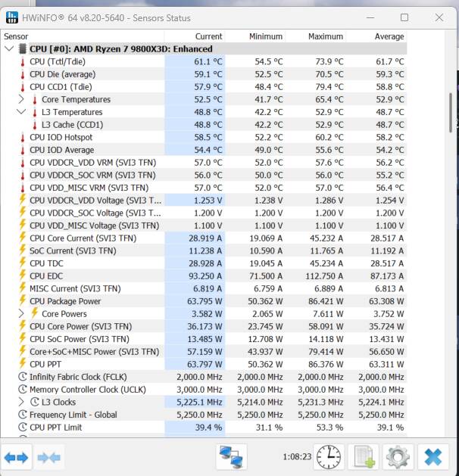This screenshot has width=459, height=476.
Task: Click the vertical scrollbar thumb
Action: [451, 113]
